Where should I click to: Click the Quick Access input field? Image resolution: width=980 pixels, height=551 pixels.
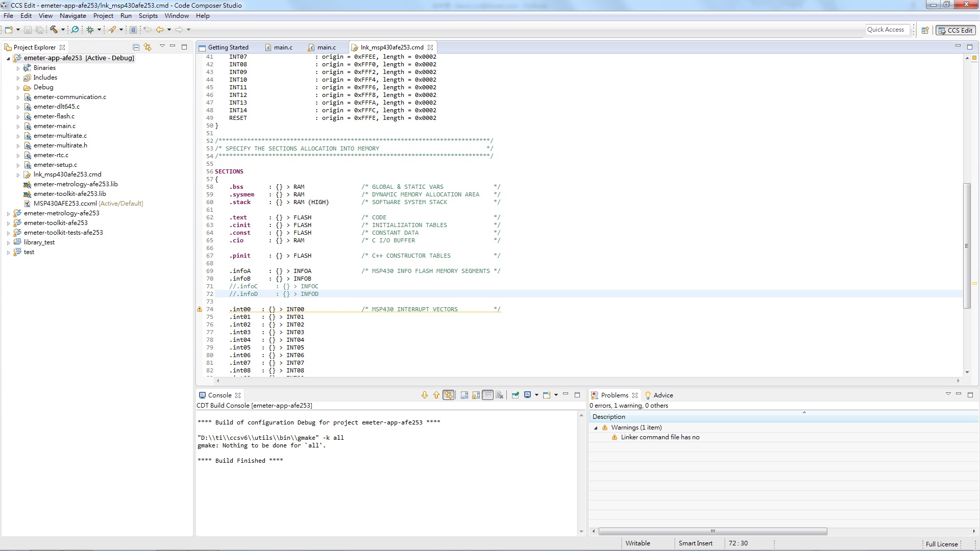887,30
